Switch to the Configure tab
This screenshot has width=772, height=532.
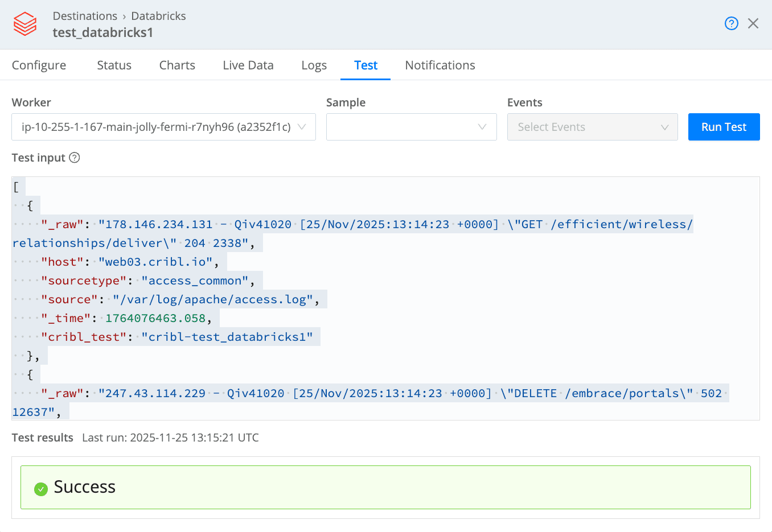click(x=39, y=65)
